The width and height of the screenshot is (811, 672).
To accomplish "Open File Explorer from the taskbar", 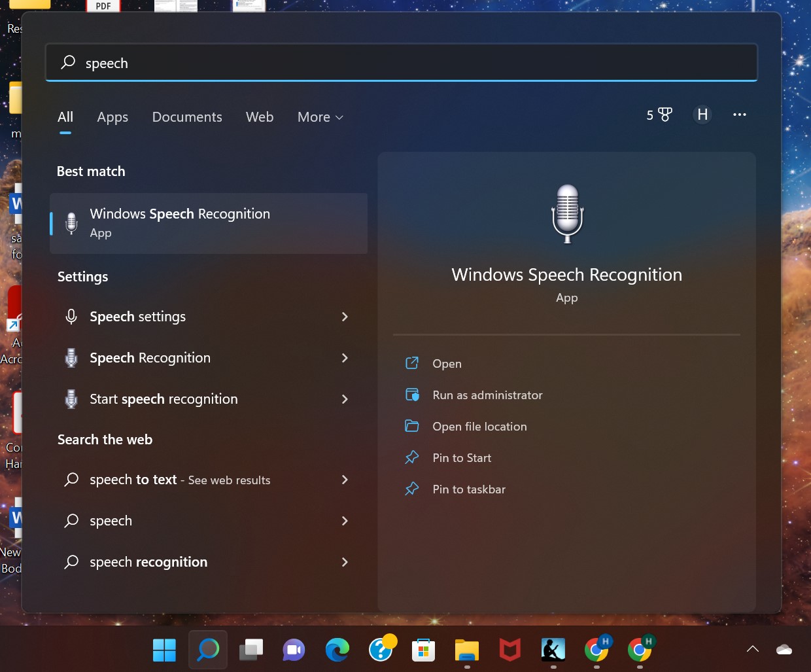I will pyautogui.click(x=466, y=650).
